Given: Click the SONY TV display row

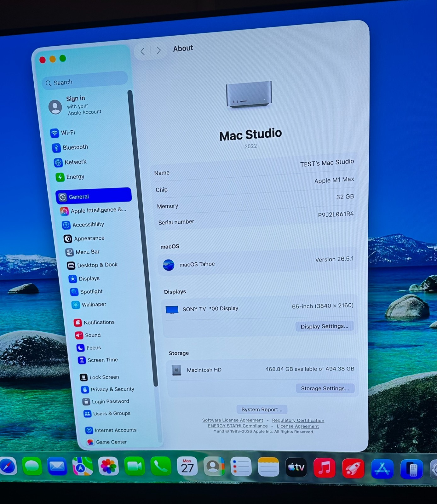Looking at the screenshot, I should point(259,307).
